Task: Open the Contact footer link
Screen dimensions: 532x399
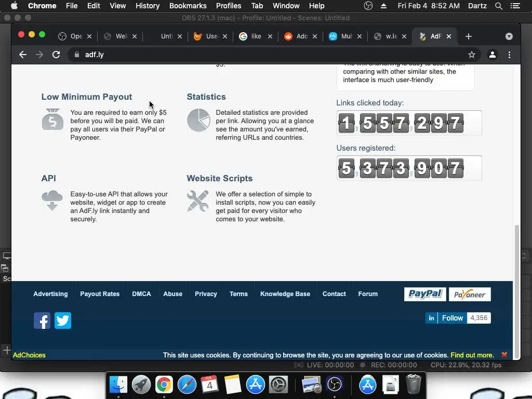Action: coord(334,294)
